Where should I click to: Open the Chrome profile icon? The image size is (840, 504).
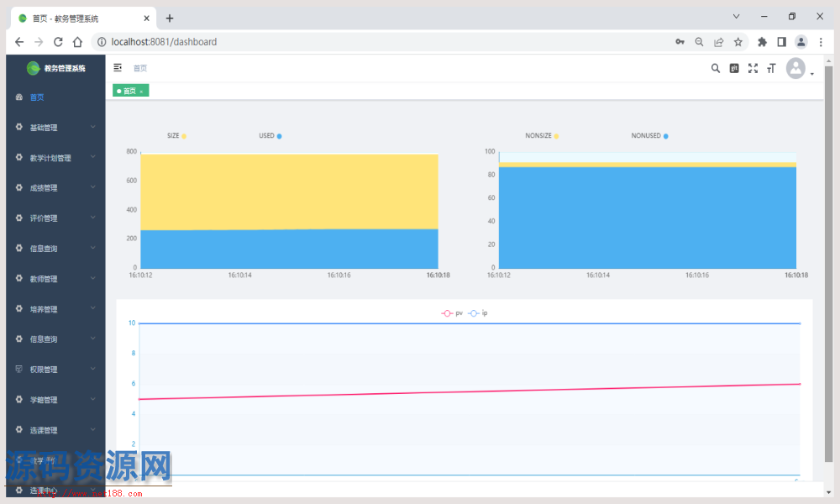click(x=801, y=42)
